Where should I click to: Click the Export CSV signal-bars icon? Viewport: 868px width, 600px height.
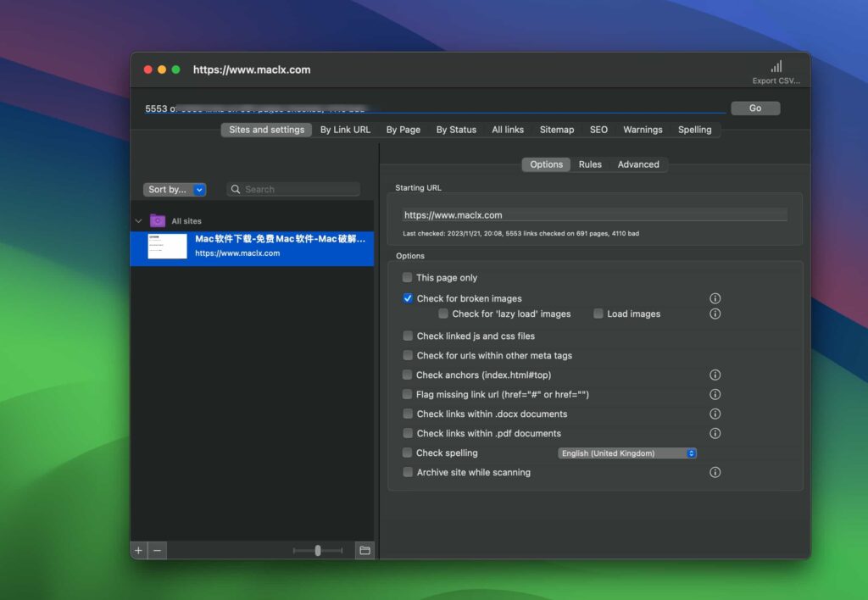(x=776, y=66)
